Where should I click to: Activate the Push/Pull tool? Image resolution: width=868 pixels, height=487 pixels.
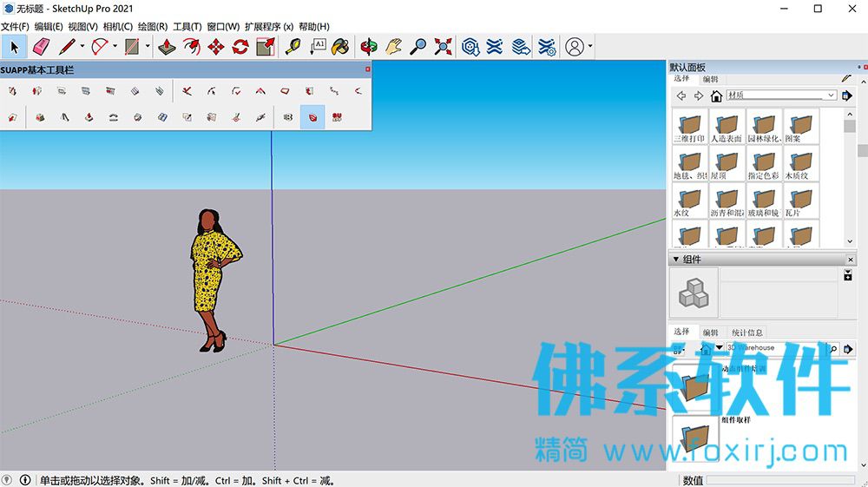[167, 47]
